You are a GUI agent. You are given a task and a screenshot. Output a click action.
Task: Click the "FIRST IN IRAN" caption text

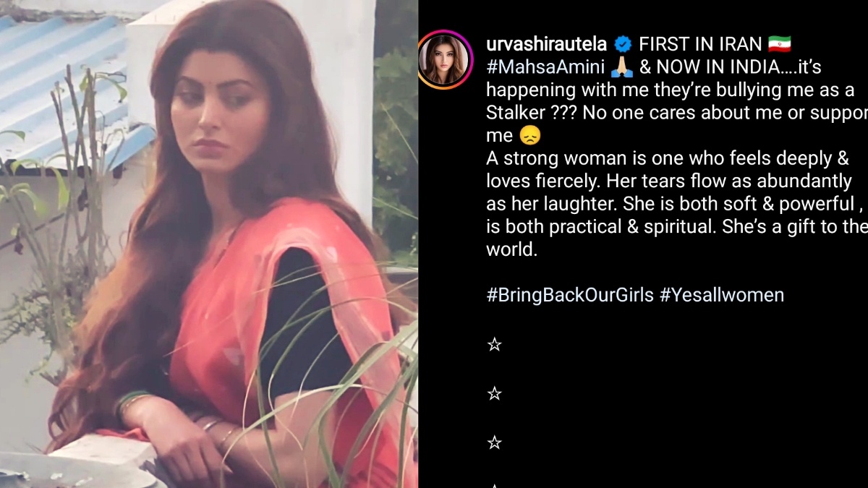[x=700, y=45]
